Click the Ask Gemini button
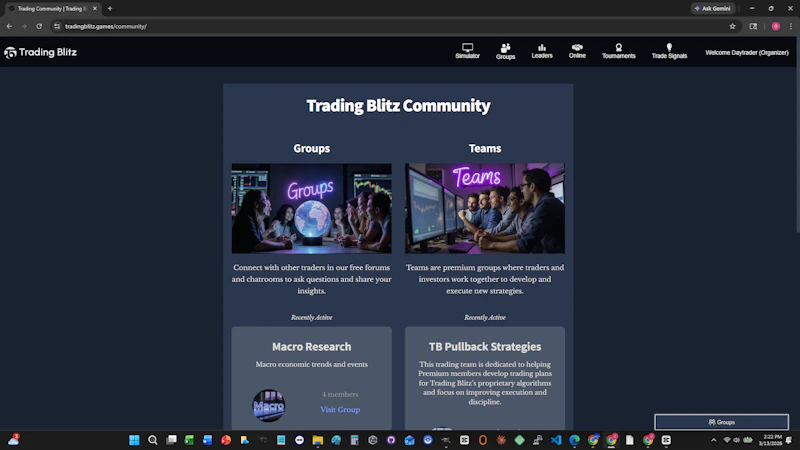Screen dimensions: 800x450 coord(712,8)
